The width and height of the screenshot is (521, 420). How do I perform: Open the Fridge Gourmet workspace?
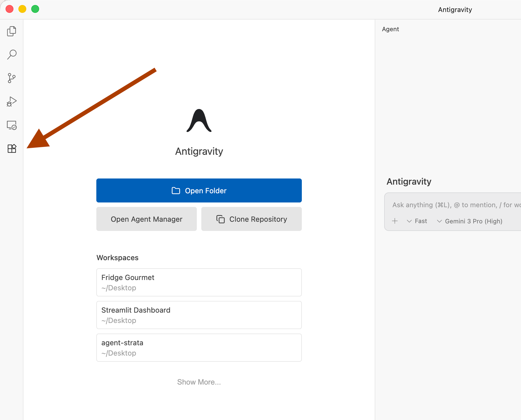199,282
